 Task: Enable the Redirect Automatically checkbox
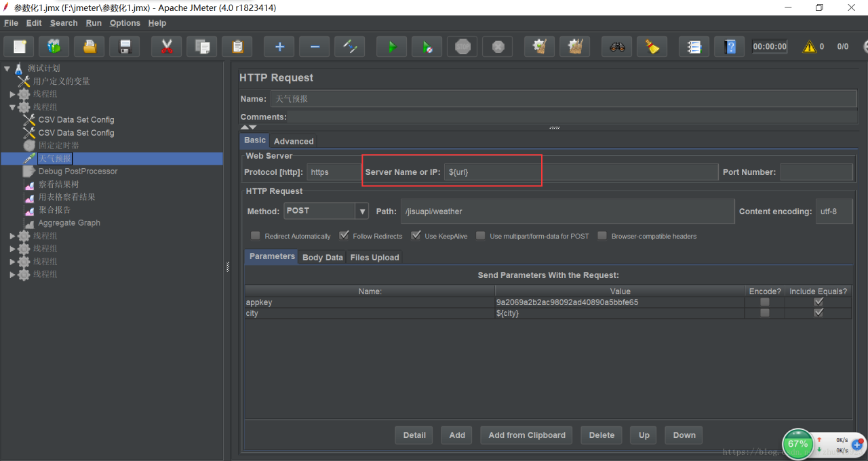(x=256, y=236)
